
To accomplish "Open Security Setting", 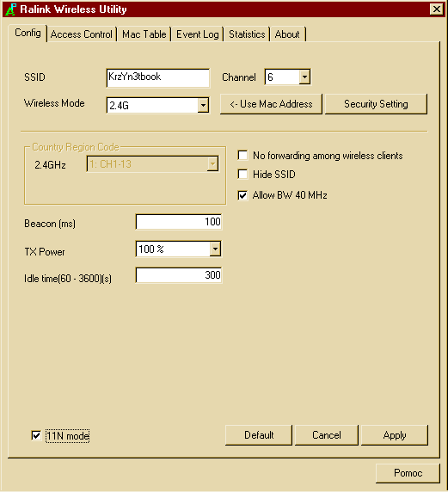I will (x=376, y=104).
